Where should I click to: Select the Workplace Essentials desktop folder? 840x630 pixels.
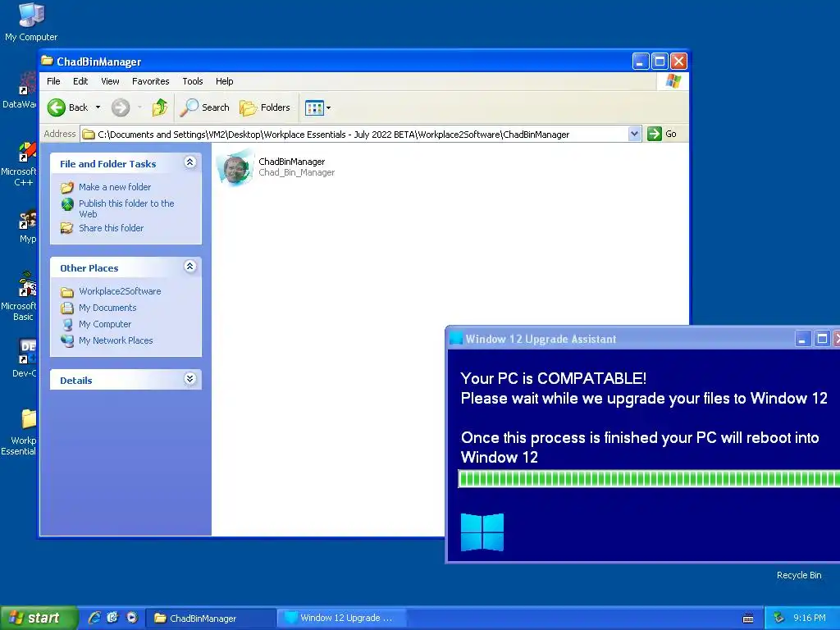(x=29, y=419)
